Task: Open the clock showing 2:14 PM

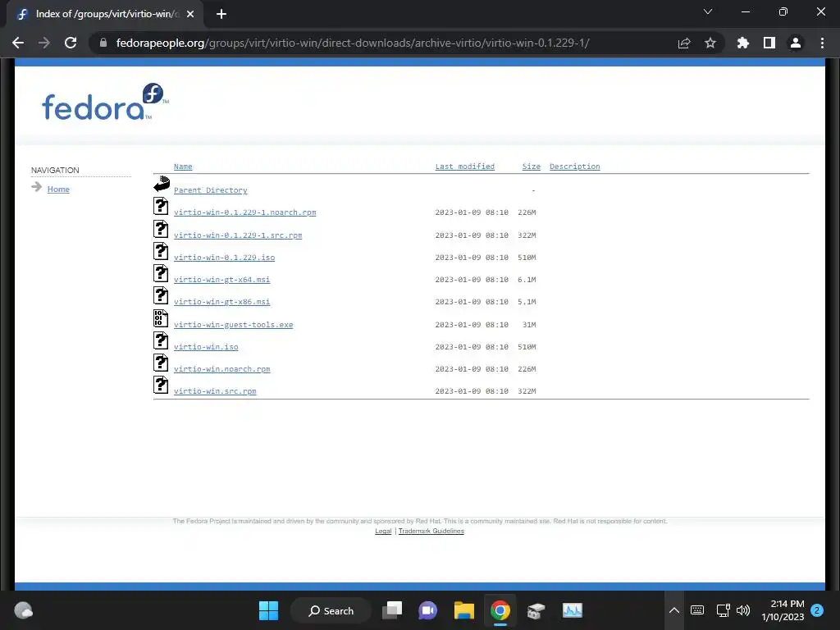Action: pyautogui.click(x=783, y=610)
